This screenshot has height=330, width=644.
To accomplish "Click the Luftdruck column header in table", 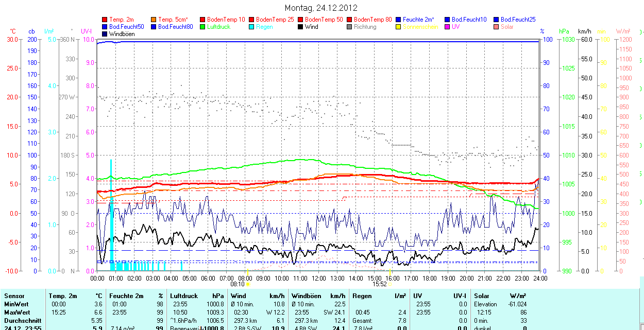I will pos(184,296).
